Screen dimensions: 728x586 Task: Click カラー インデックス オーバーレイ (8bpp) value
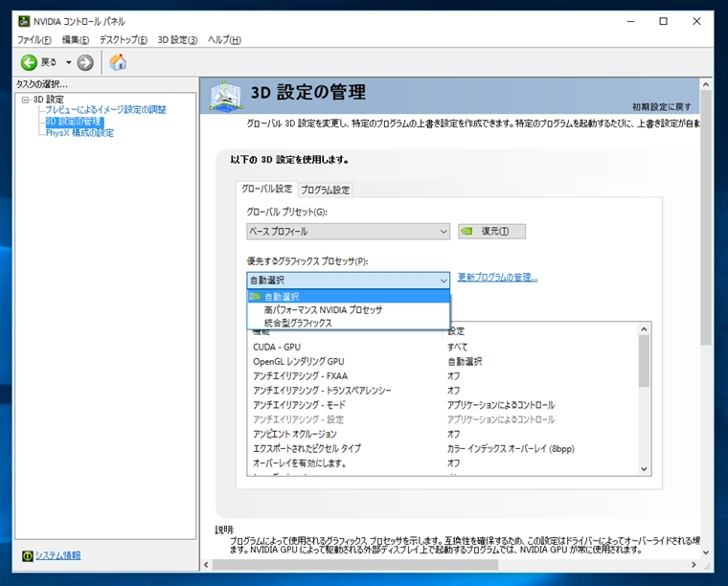tap(511, 449)
